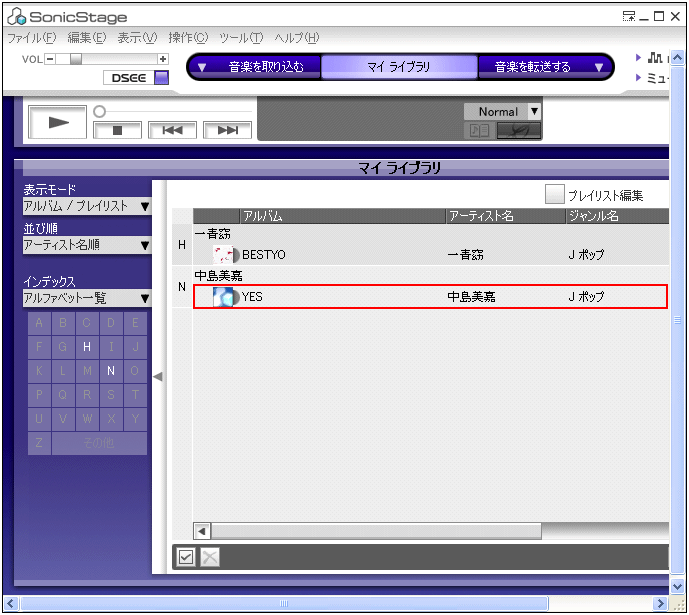Select the BESTYO album row
The width and height of the screenshot is (689, 615).
(431, 255)
